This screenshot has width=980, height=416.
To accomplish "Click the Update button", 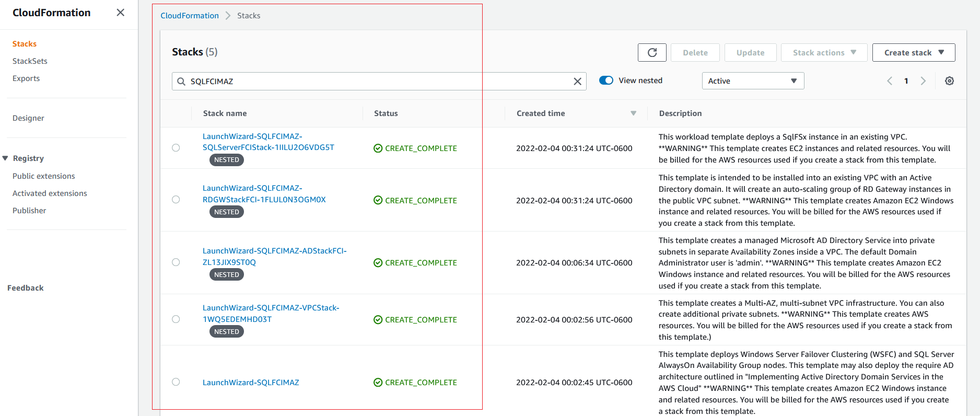I will (750, 52).
